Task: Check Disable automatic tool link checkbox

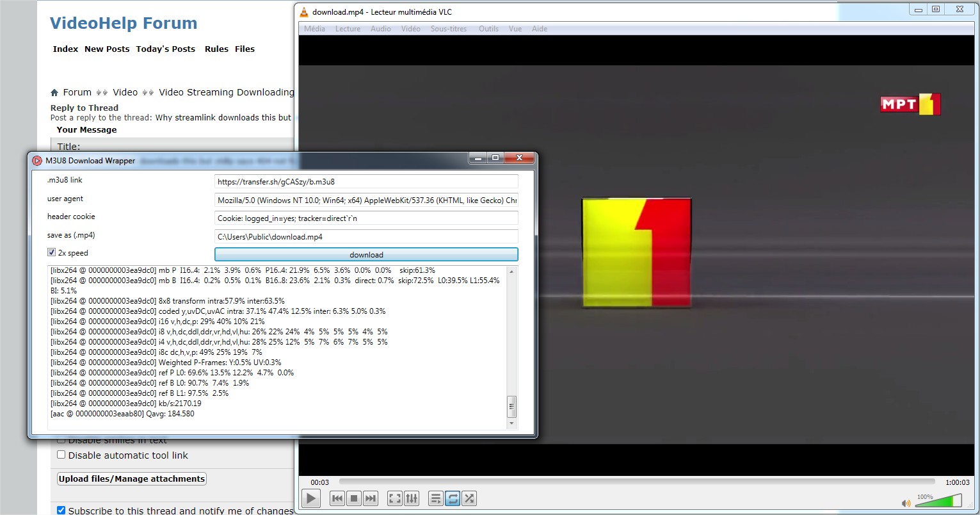Action: click(61, 455)
